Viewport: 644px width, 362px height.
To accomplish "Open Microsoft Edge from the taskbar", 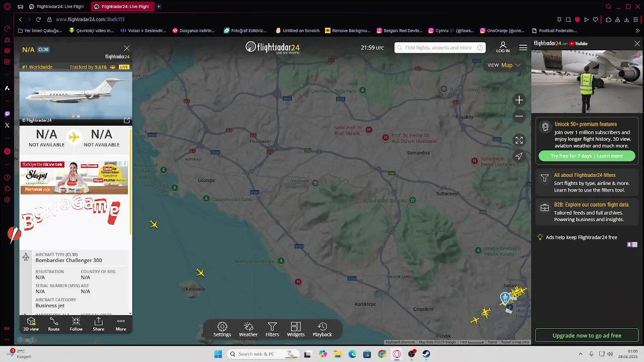I will 352,354.
